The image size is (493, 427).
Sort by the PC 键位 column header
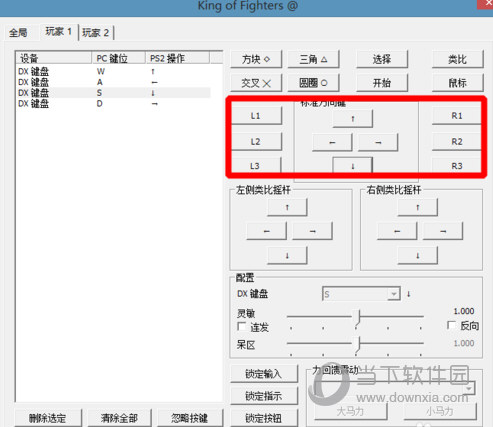click(x=119, y=58)
